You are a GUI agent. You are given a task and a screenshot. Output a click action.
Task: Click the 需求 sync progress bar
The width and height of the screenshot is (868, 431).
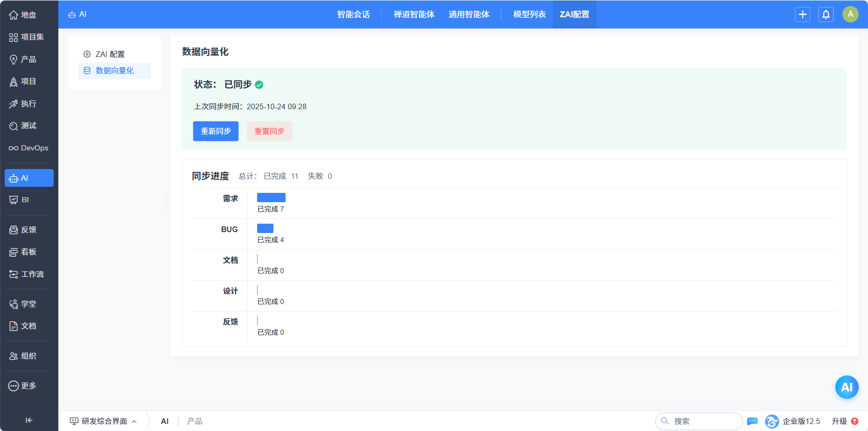(271, 198)
